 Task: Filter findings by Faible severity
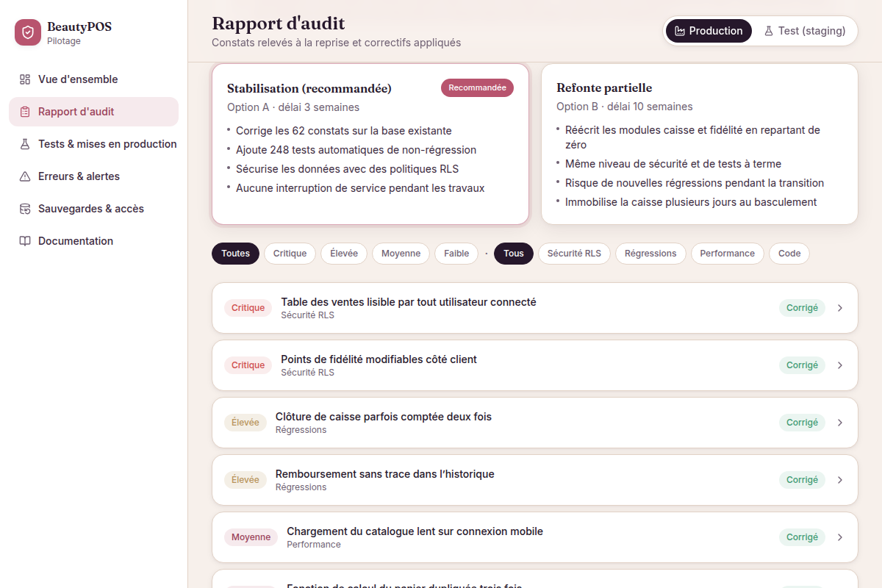click(456, 254)
